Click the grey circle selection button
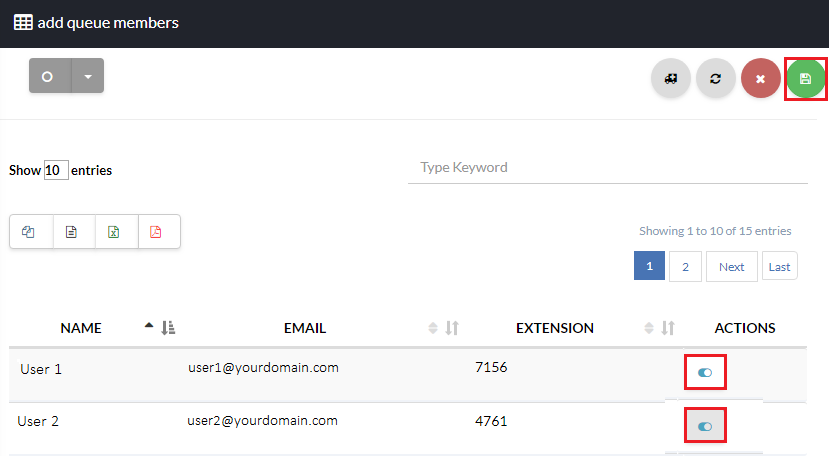Screen dimensions: 829x456 tap(48, 76)
